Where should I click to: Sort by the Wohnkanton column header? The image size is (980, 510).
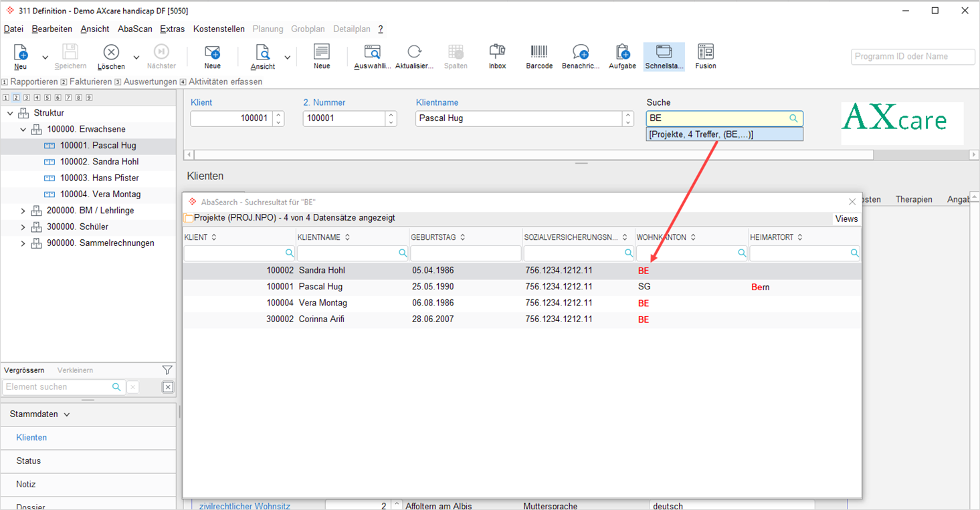click(666, 237)
